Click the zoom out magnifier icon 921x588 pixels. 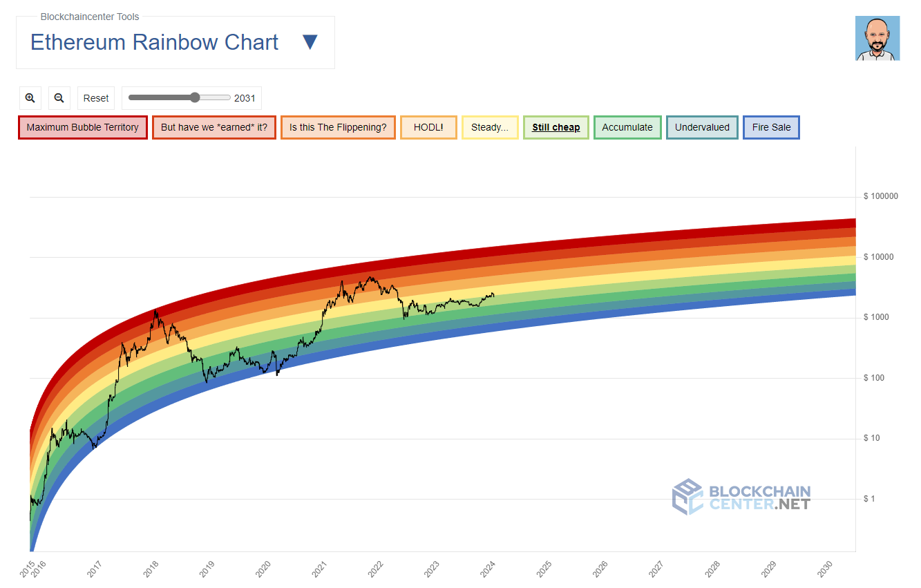59,98
